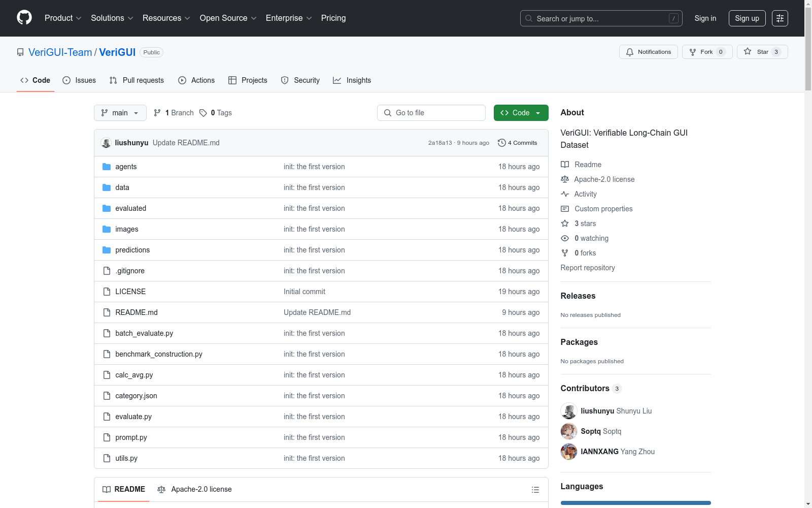Switch to the Pull requests tab
The width and height of the screenshot is (812, 508).
tap(137, 80)
